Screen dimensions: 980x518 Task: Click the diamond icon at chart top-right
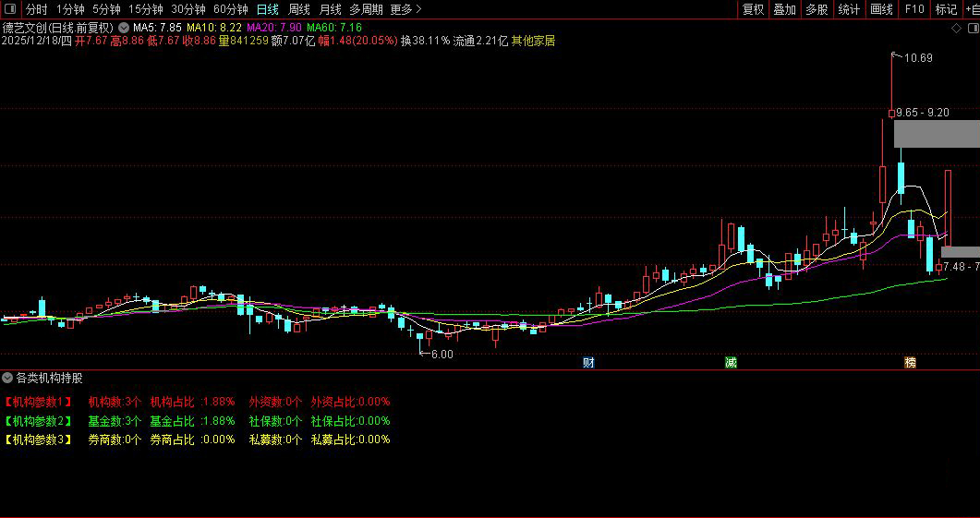tap(956, 28)
